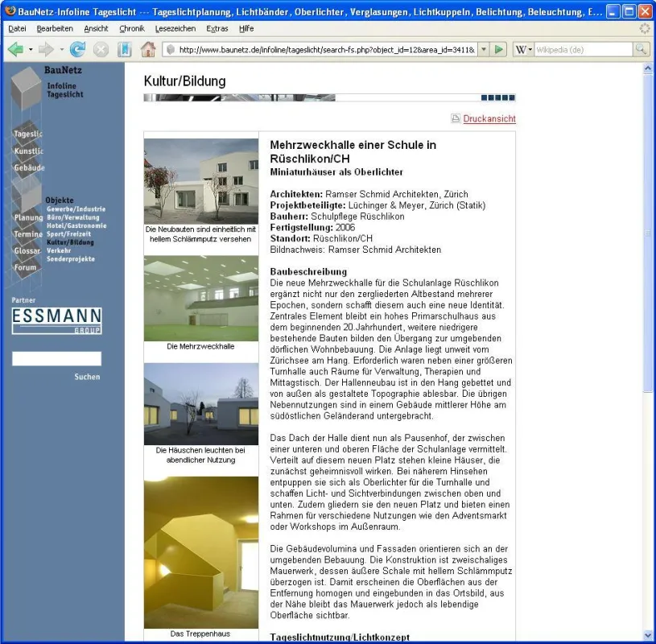Open the Hilfe menu
The width and height of the screenshot is (656, 644).
pos(246,28)
